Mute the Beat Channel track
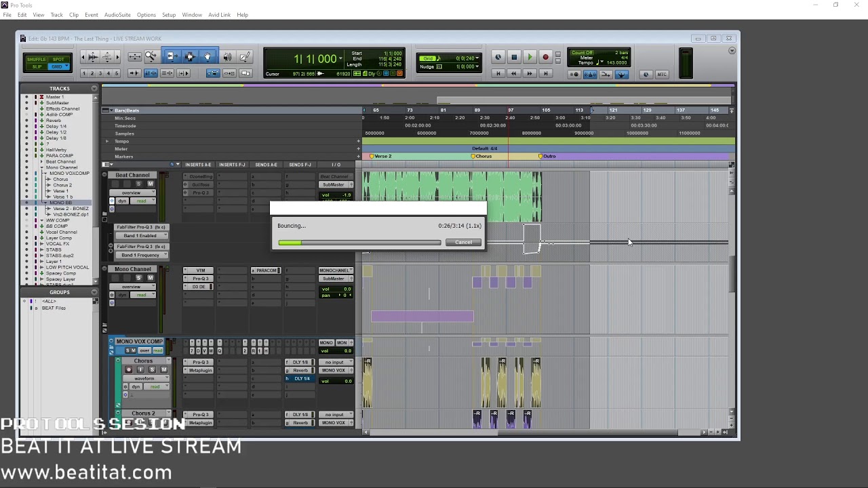 click(x=151, y=184)
